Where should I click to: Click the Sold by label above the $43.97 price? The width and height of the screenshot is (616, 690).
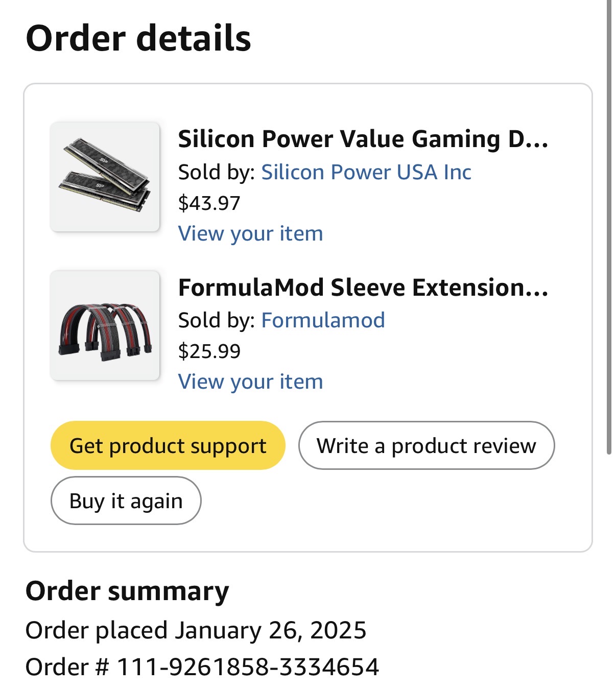coord(216,172)
